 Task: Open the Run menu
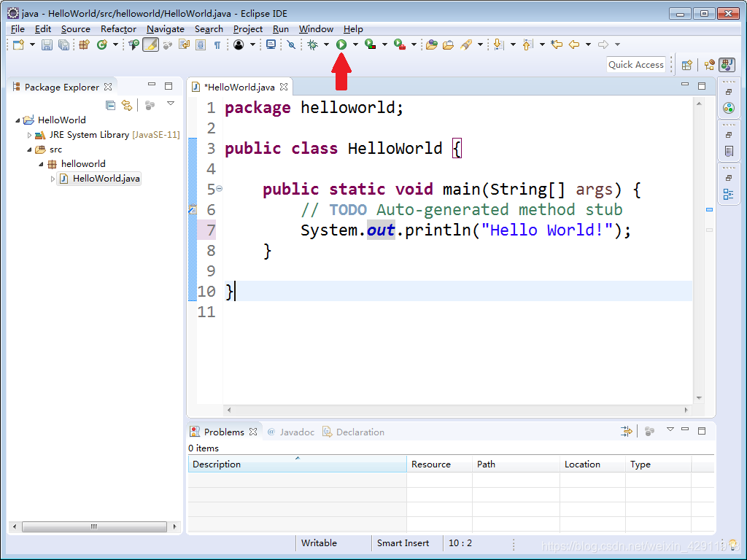pyautogui.click(x=281, y=29)
